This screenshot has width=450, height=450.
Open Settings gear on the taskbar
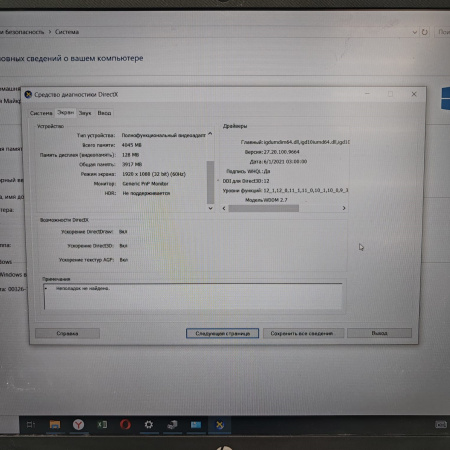click(149, 424)
